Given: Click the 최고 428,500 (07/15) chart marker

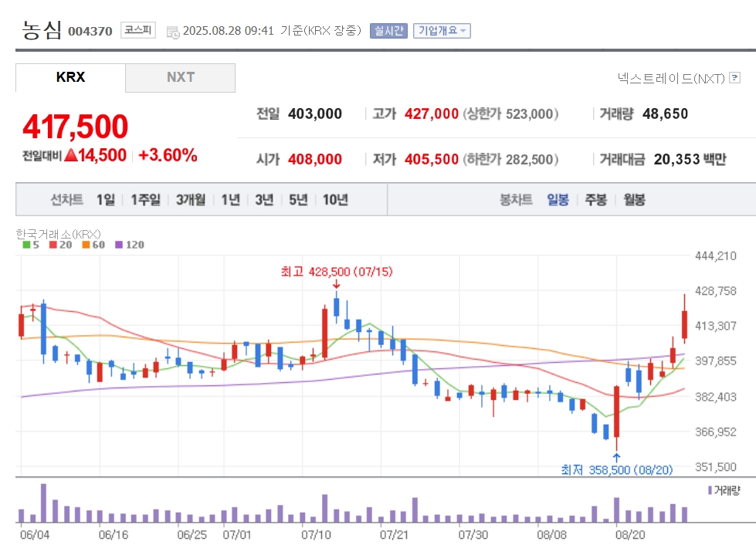Looking at the screenshot, I should [x=337, y=272].
